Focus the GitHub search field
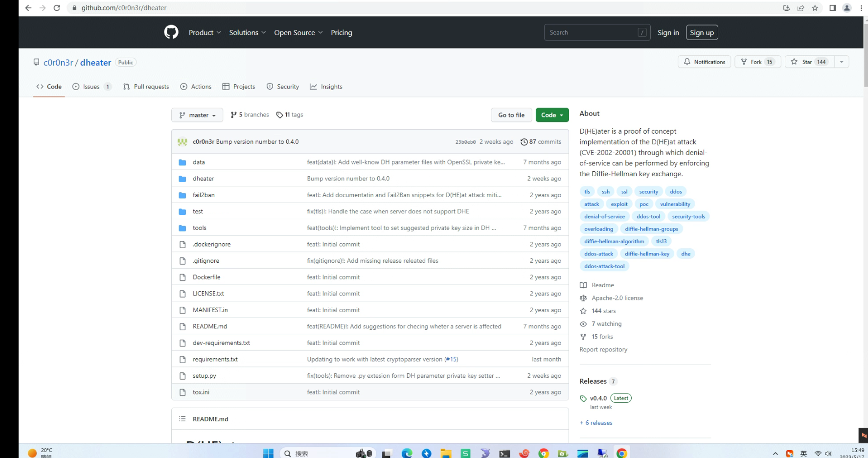 tap(597, 33)
